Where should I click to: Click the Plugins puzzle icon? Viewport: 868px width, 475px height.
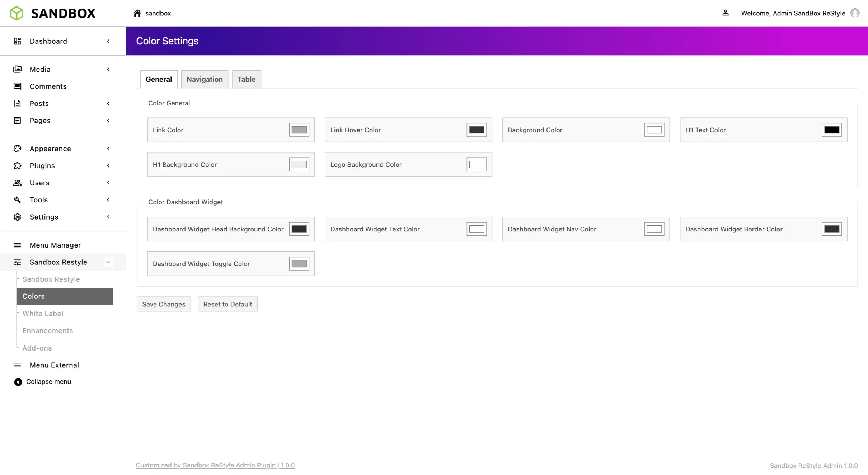coord(17,165)
